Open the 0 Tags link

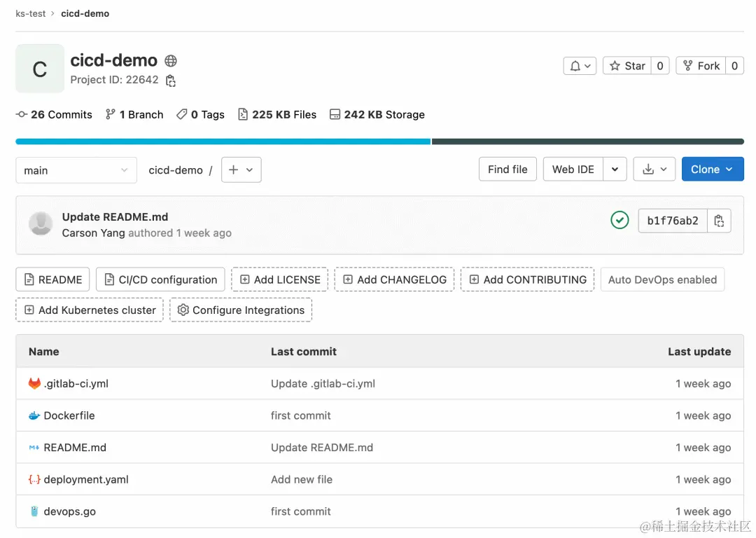(x=200, y=114)
